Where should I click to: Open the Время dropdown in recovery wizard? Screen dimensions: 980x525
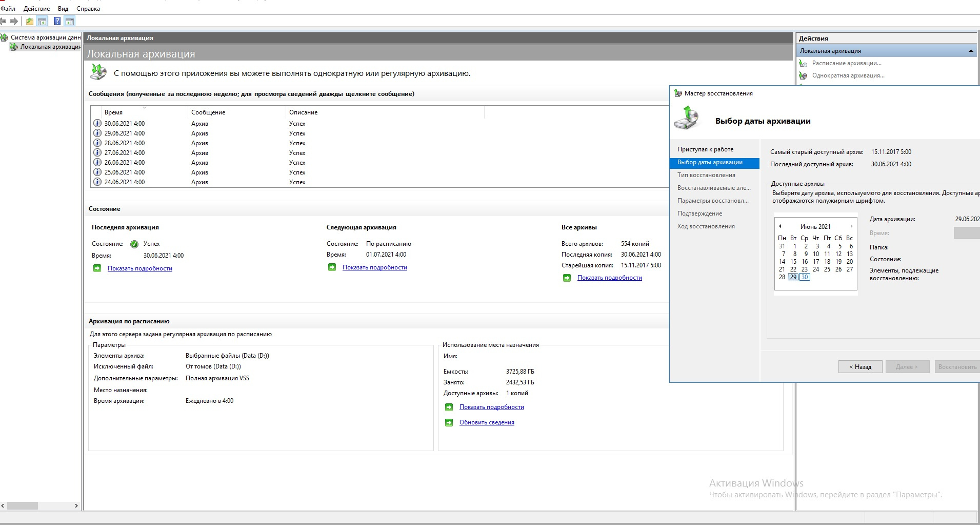[967, 233]
